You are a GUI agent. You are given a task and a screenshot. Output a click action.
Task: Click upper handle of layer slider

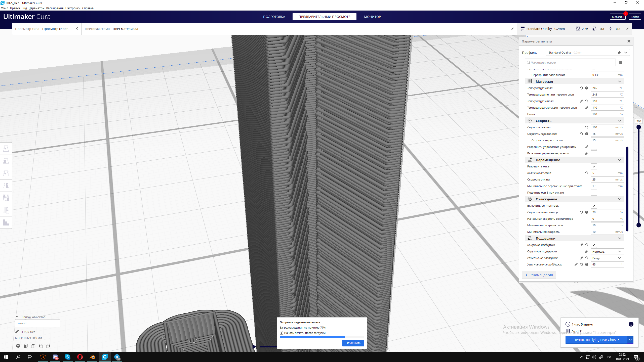(x=638, y=127)
